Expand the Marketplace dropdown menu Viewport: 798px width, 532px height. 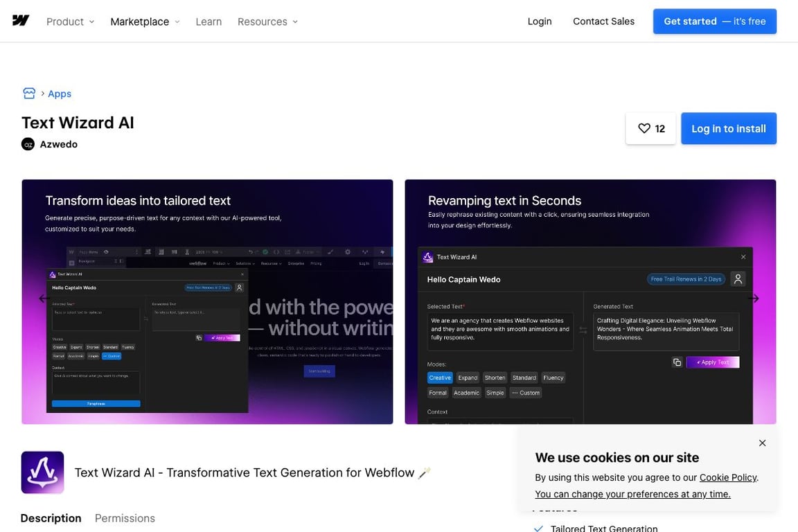point(145,22)
